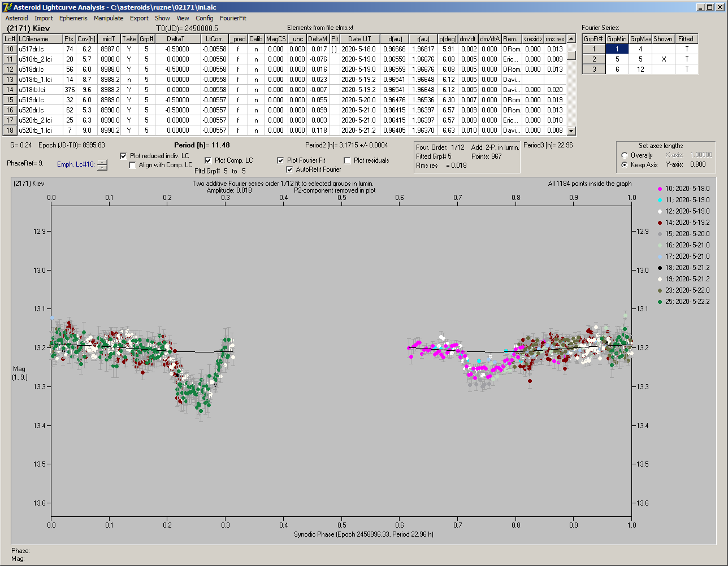Click the Date UT column header
728x566 pixels.
pos(359,39)
